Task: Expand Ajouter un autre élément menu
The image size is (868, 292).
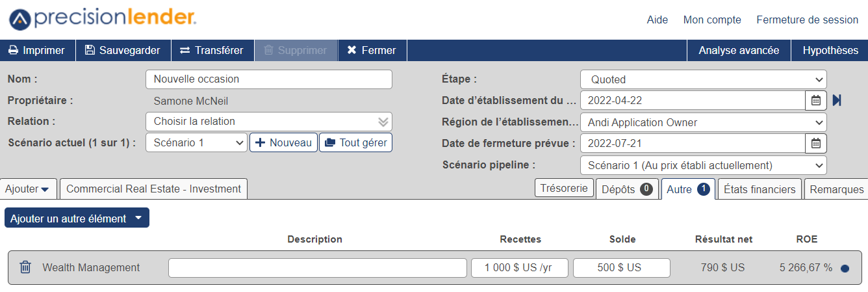Action: coord(77,219)
